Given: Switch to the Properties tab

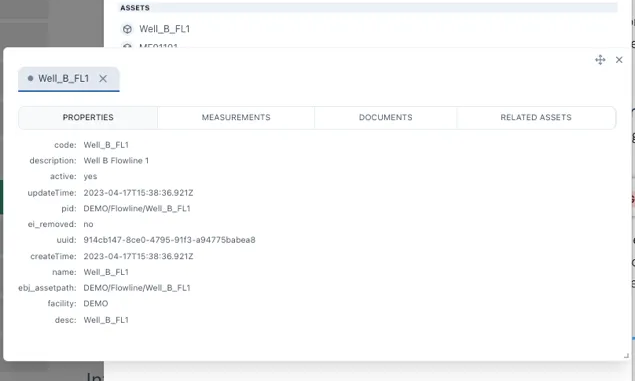Looking at the screenshot, I should (x=88, y=117).
